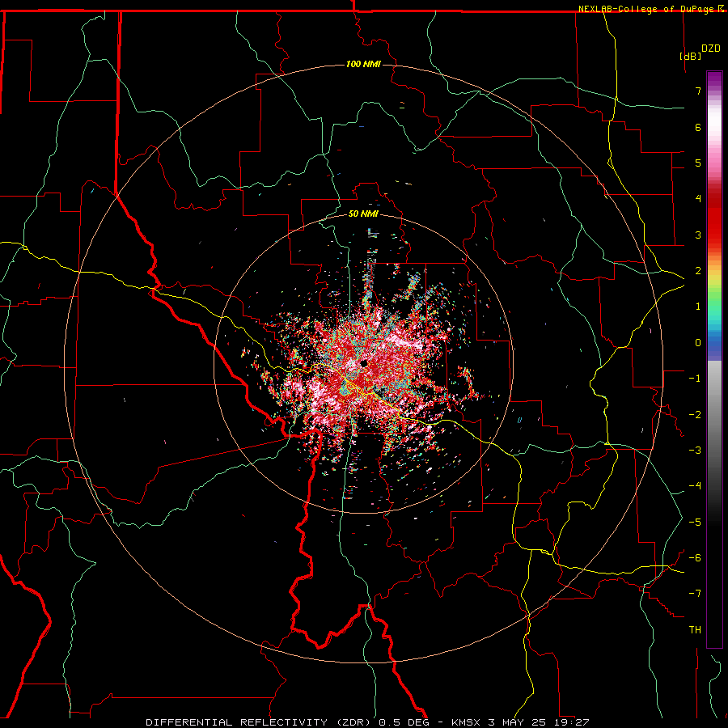728x728 pixels.
Task: Click the 50 NMI range ring label
Action: (x=363, y=214)
